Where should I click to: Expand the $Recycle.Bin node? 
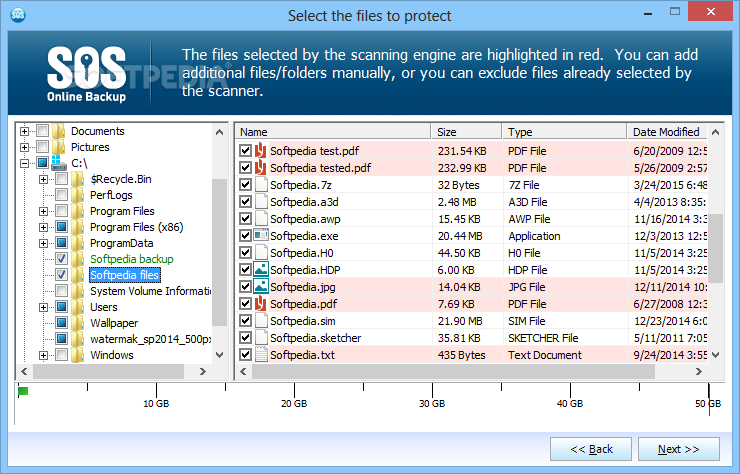(43, 179)
